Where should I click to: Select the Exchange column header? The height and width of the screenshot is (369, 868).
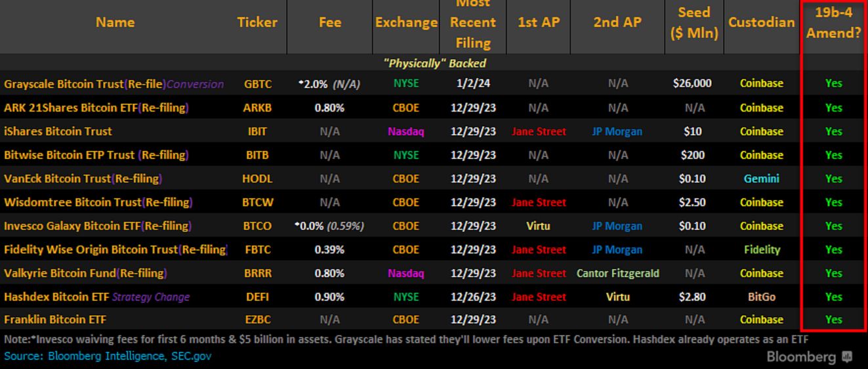coord(406,22)
